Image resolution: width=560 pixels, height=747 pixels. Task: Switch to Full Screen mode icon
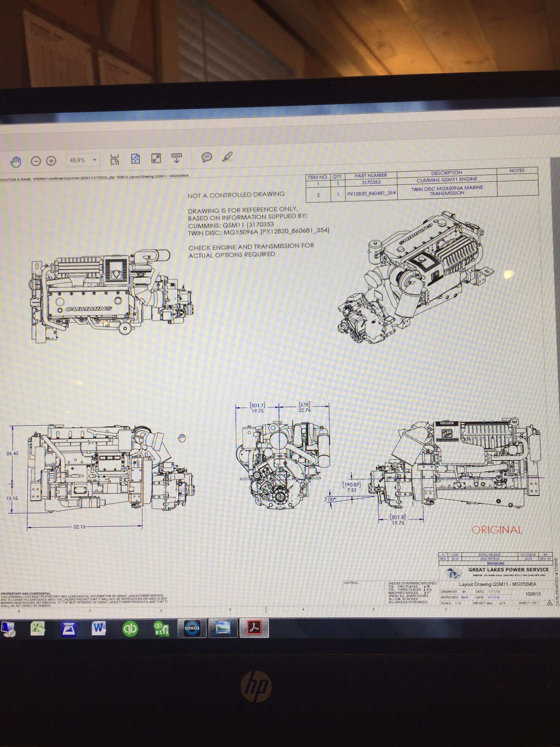pos(156,158)
